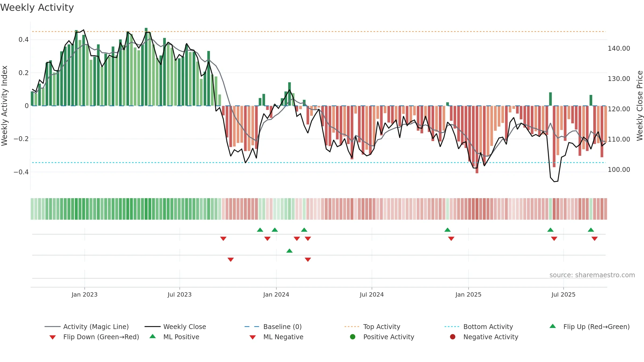Click the Weekly Activity Index axis title
644x362 pixels.
coord(4,106)
